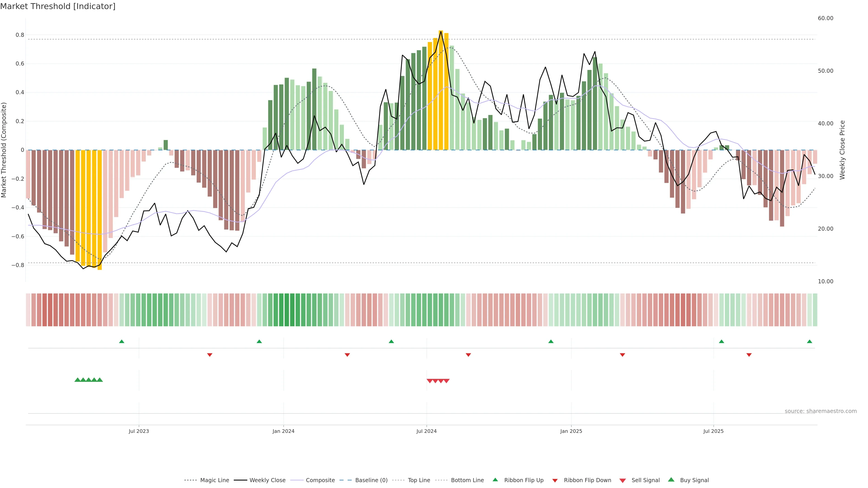Image resolution: width=868 pixels, height=488 pixels.
Task: Toggle Magic Line in the legend
Action: tap(214, 480)
